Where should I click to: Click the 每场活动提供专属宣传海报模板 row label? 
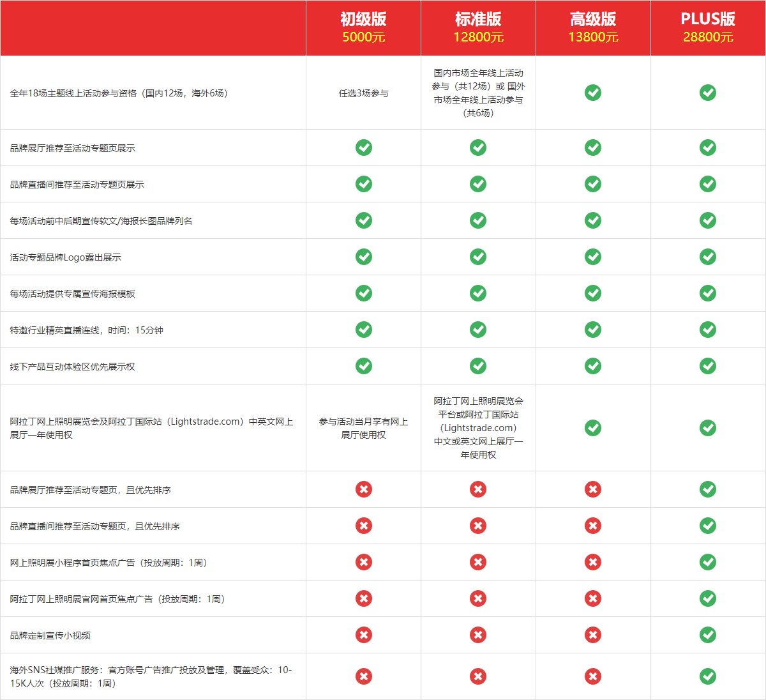point(73,294)
